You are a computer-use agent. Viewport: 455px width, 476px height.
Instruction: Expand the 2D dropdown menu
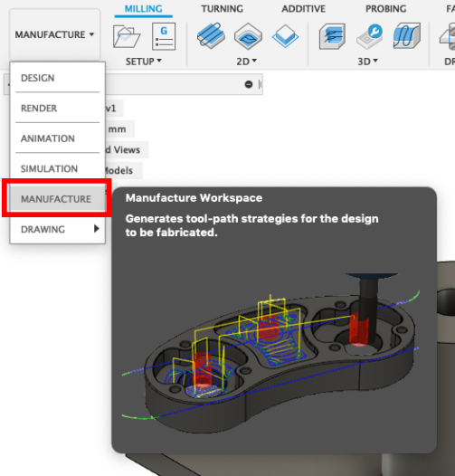coord(246,62)
